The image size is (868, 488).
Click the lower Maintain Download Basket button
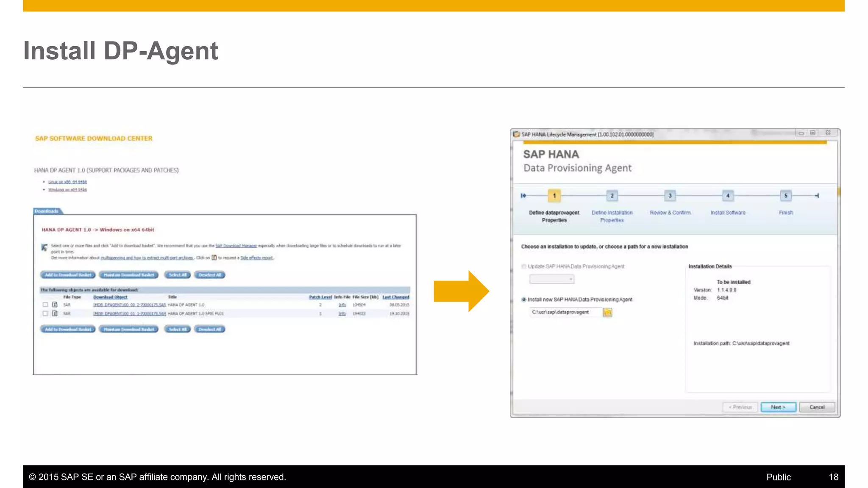(x=128, y=329)
